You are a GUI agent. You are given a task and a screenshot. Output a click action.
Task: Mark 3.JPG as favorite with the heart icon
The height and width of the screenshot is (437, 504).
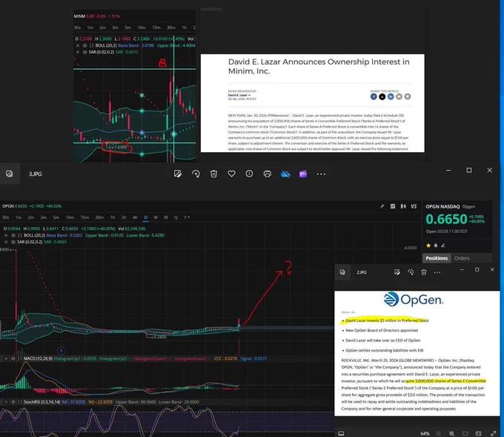tap(231, 174)
